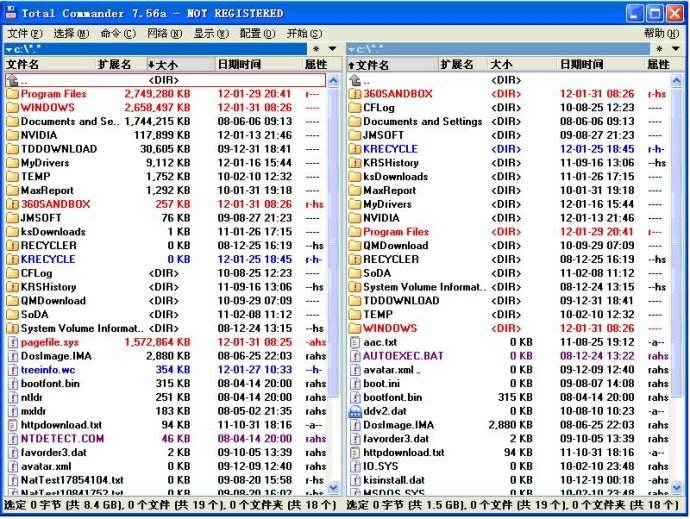Viewport: 690px width, 519px height.
Task: Select AUTOEXEC.BAT file icon in right panel
Action: [x=355, y=356]
